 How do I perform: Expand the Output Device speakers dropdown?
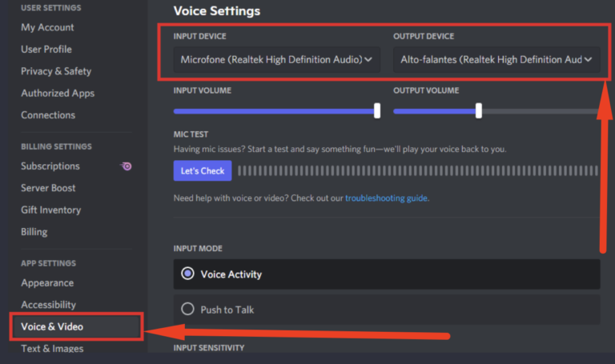pos(496,59)
